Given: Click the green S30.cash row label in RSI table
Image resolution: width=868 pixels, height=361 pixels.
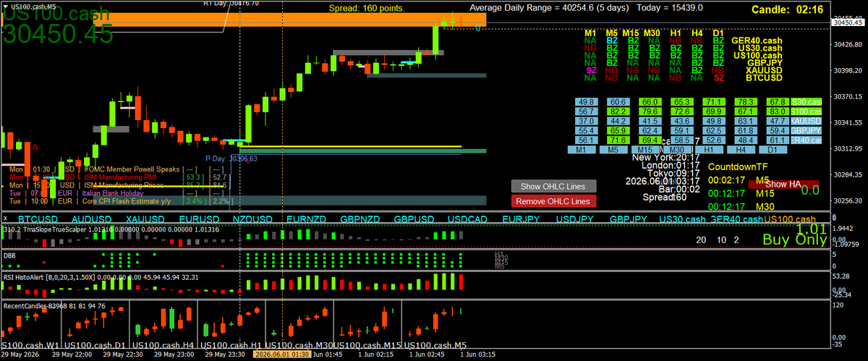Looking at the screenshot, I should click(807, 102).
